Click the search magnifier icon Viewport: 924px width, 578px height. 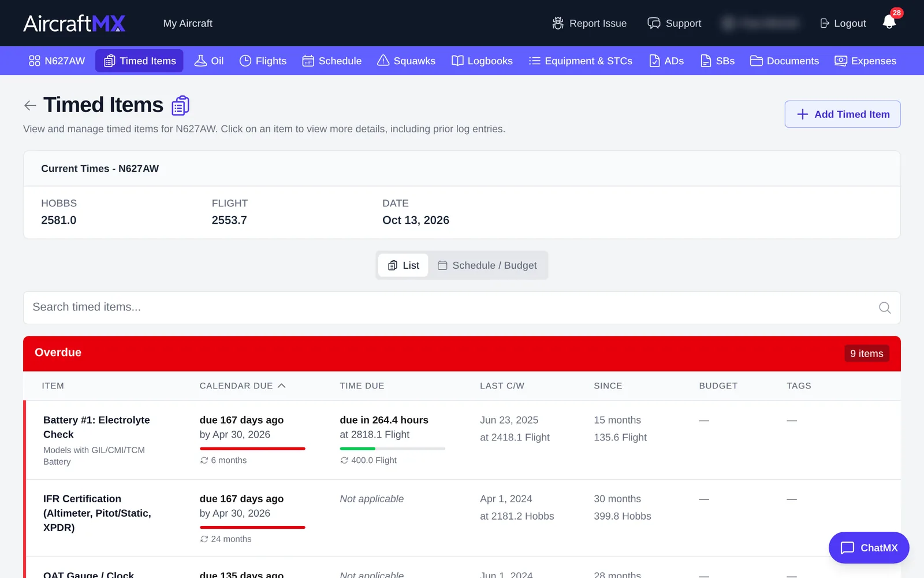(x=885, y=307)
